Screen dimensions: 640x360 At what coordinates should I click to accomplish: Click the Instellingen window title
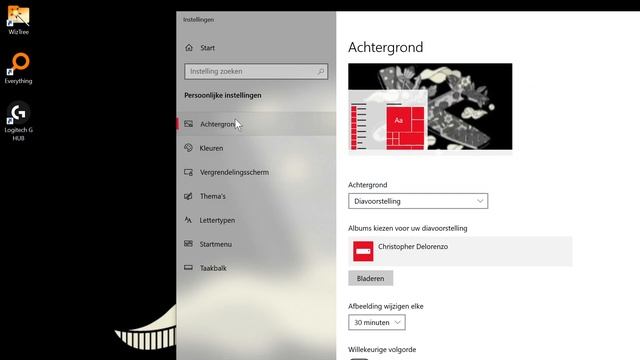click(198, 19)
